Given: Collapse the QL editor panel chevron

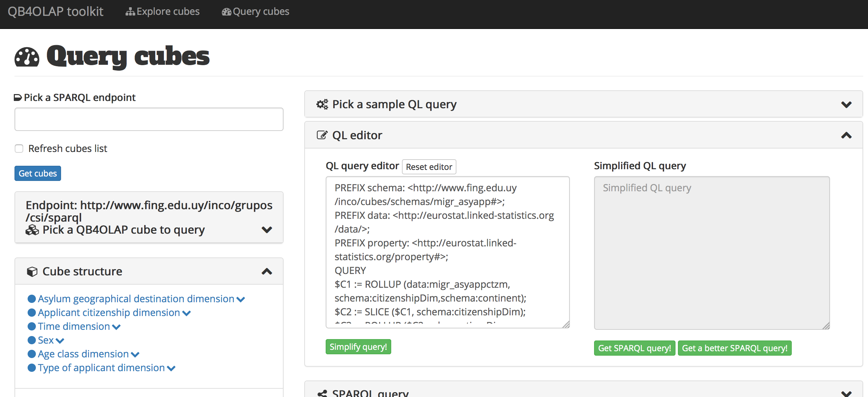Looking at the screenshot, I should tap(846, 135).
